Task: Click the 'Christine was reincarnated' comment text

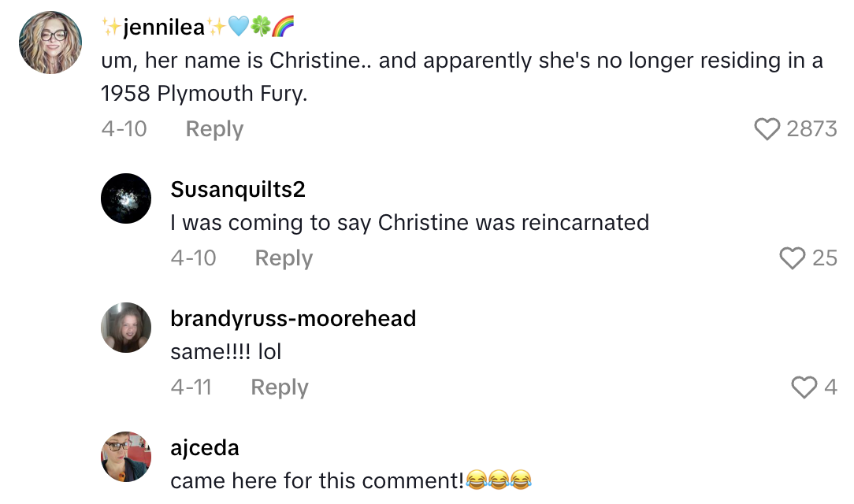Action: [410, 223]
